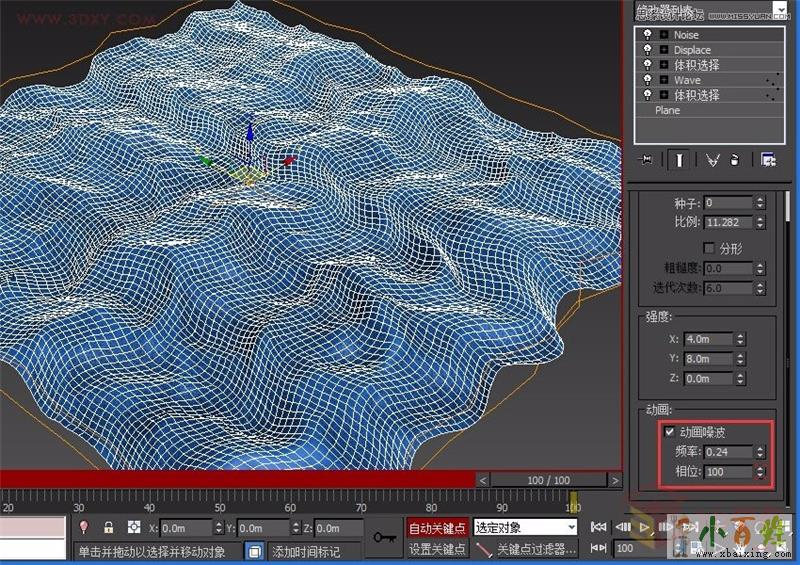The height and width of the screenshot is (565, 800).
Task: Expand the Wave modifier plus box
Action: pyautogui.click(x=663, y=80)
